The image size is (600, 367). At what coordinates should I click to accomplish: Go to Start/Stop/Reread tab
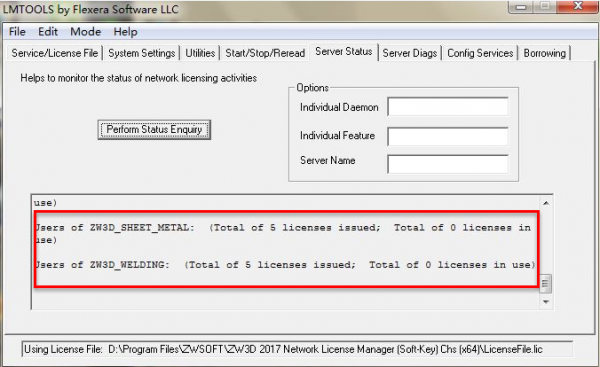[x=265, y=53]
